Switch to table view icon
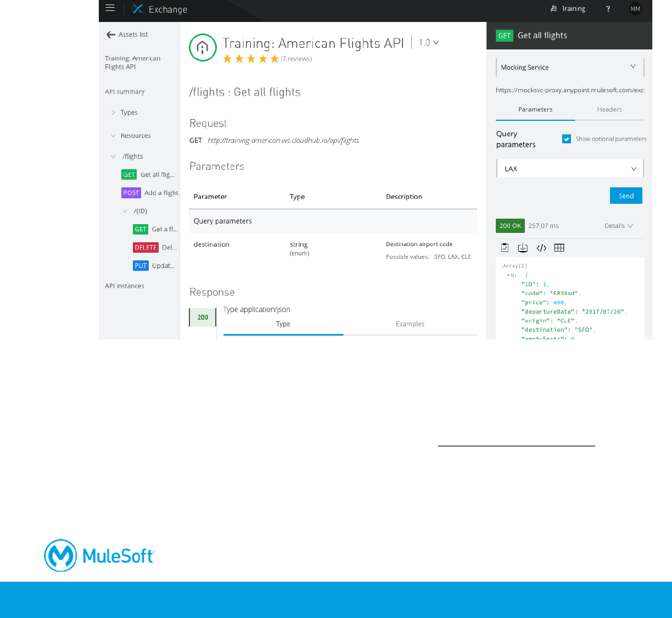This screenshot has width=672, height=618. (559, 248)
